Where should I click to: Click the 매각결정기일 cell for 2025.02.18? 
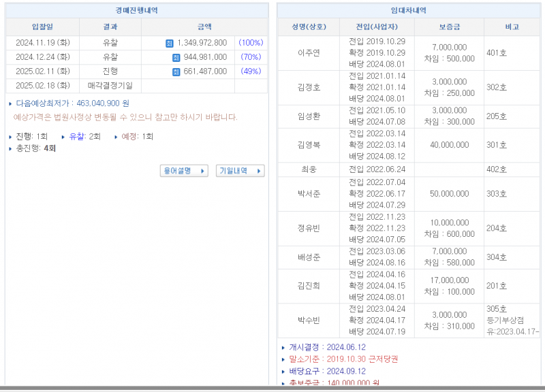(109, 84)
